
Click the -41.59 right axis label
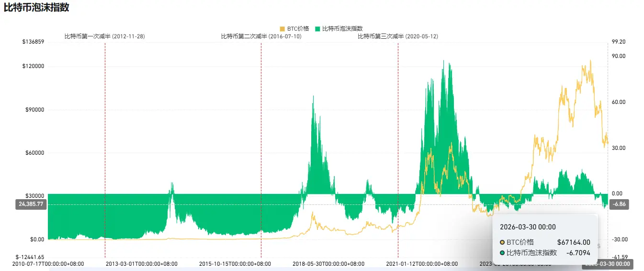pyautogui.click(x=620, y=257)
